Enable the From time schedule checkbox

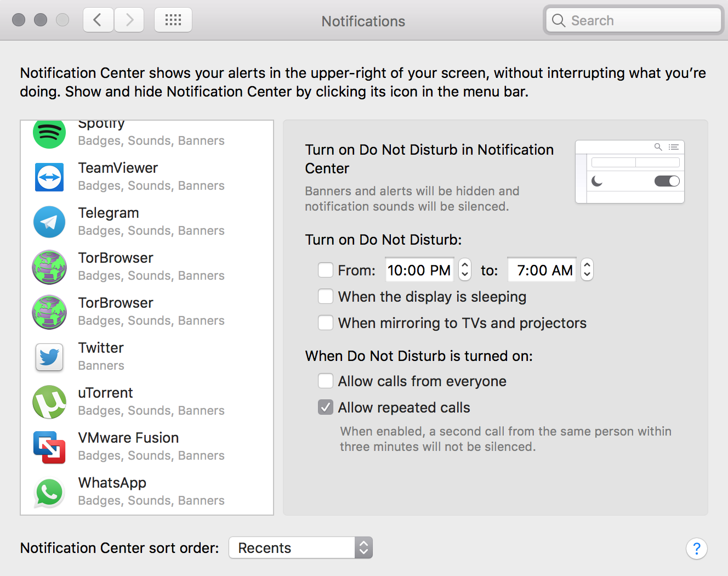point(326,270)
